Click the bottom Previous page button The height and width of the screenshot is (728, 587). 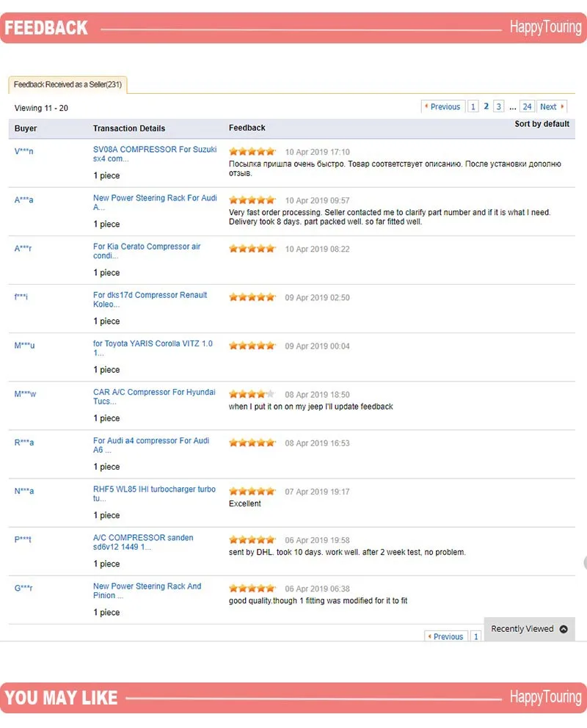445,637
